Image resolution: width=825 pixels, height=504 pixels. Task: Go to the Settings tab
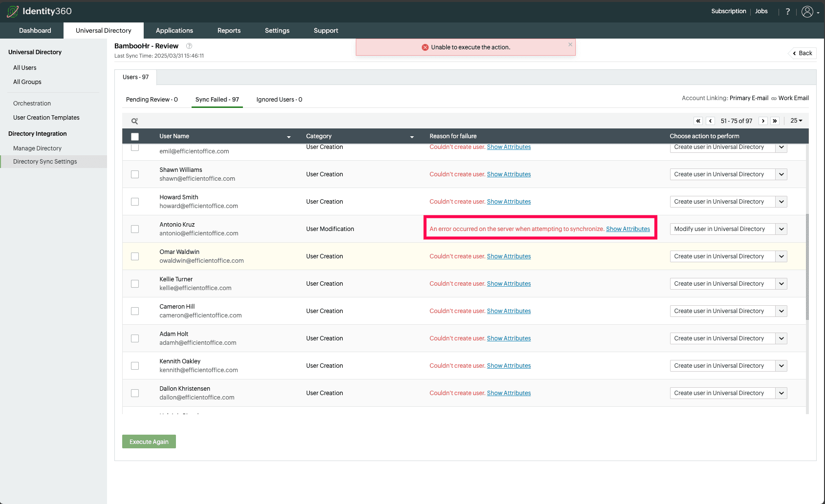[x=277, y=30]
